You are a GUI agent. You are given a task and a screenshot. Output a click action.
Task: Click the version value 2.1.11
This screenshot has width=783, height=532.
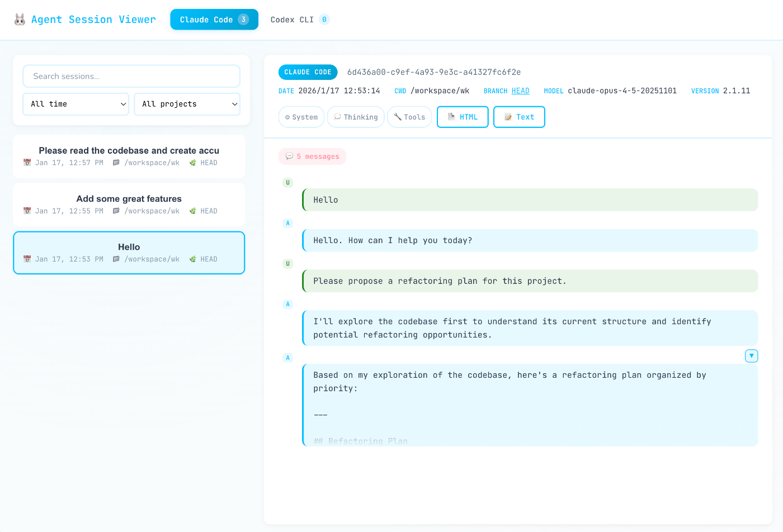(737, 91)
